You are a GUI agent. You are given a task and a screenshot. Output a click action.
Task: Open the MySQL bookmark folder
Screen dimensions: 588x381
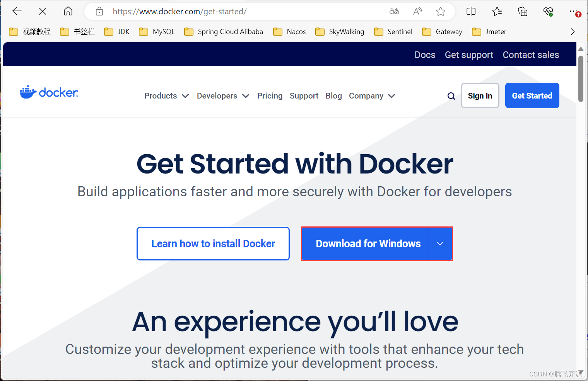tap(157, 32)
